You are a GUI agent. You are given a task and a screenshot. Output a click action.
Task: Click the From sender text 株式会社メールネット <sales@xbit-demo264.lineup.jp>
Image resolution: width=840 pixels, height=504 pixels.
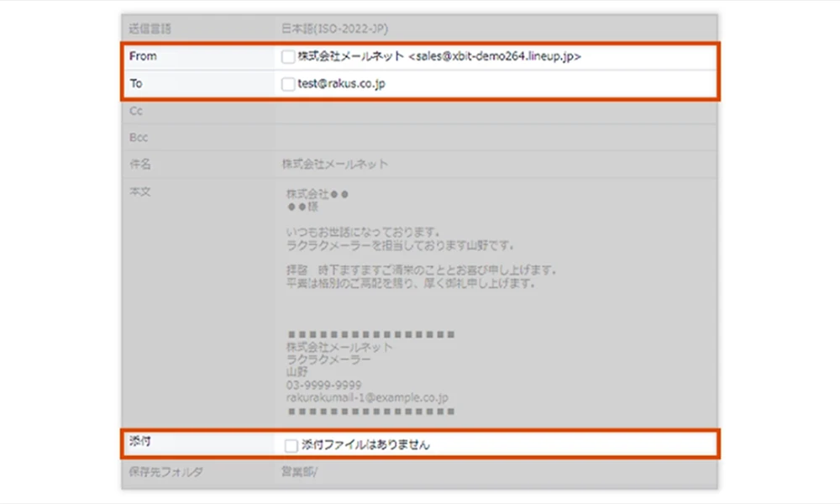tap(439, 55)
